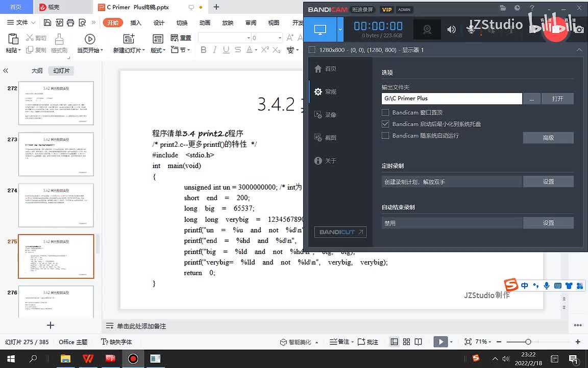588x368 pixels.
Task: Click zoom in plus button
Action: click(x=578, y=342)
